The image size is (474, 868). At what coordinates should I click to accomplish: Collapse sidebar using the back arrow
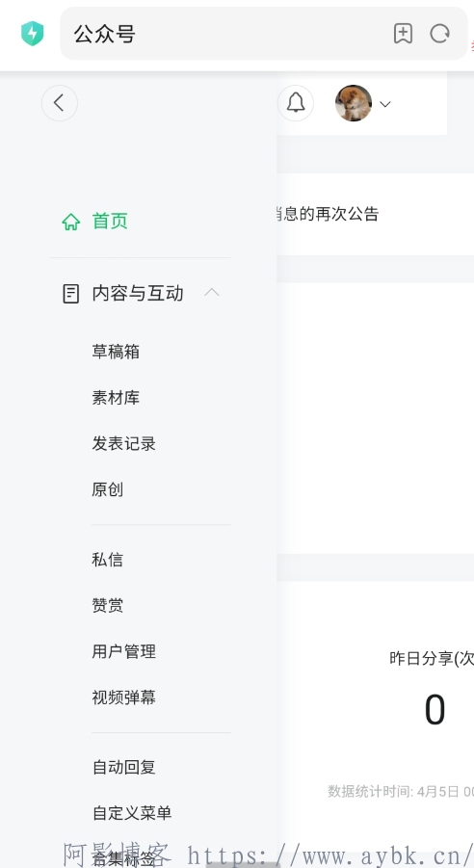coord(60,103)
